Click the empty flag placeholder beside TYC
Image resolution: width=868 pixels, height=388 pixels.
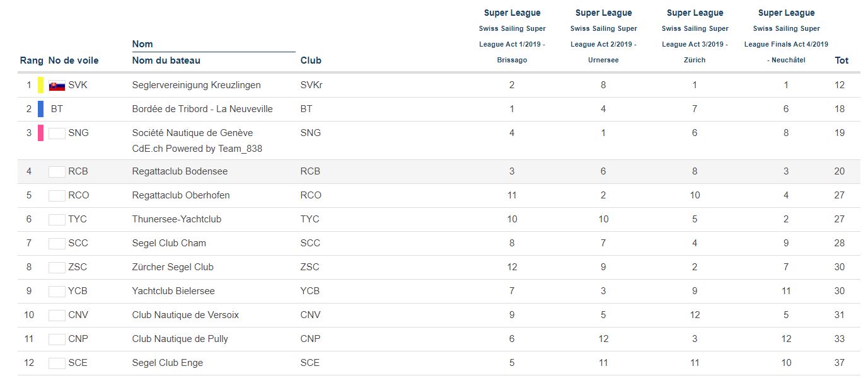[x=57, y=220]
